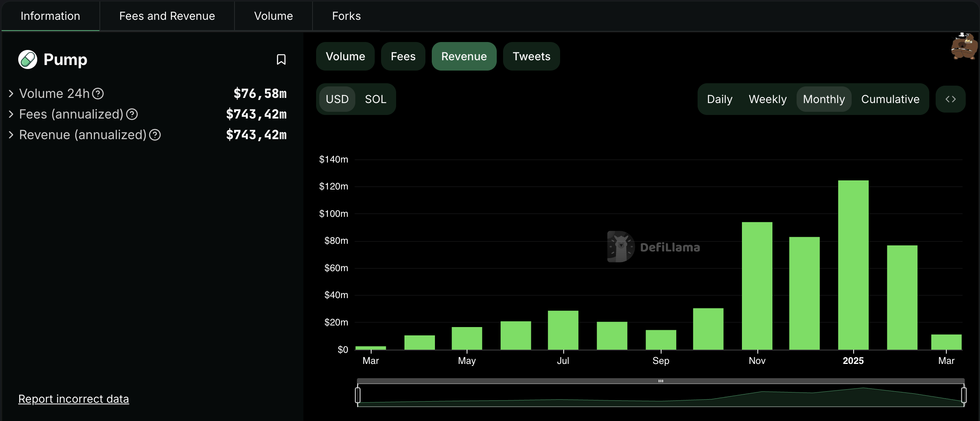Click the embed code icon button
Image resolution: width=980 pixels, height=421 pixels.
[x=950, y=99]
